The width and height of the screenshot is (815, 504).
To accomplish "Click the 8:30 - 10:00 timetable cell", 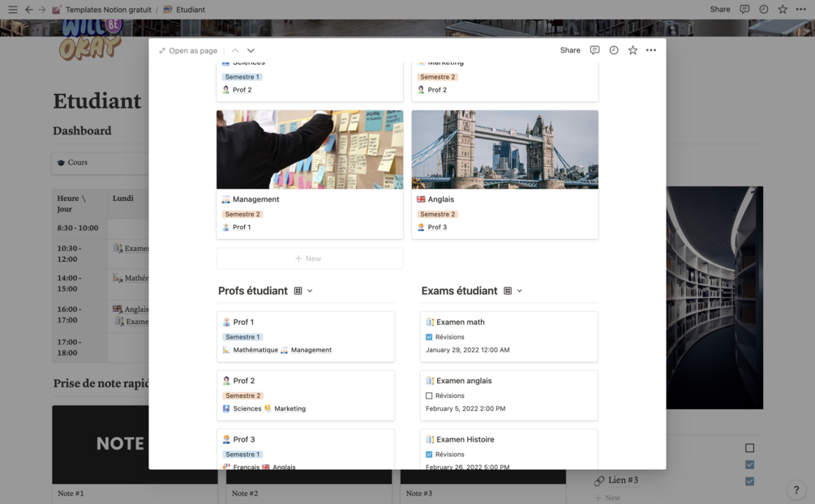I will tap(78, 229).
